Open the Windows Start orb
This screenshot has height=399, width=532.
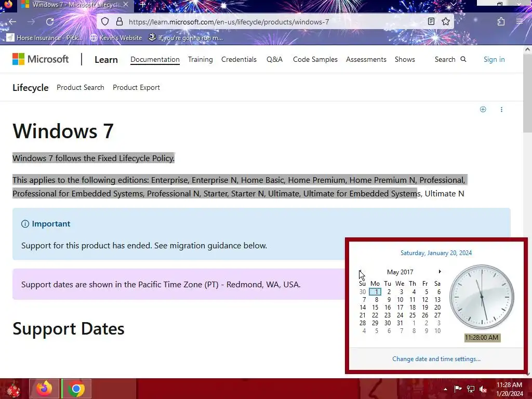pyautogui.click(x=14, y=389)
